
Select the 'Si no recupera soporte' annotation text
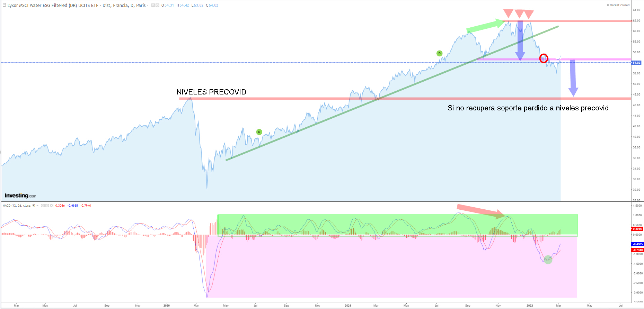528,108
